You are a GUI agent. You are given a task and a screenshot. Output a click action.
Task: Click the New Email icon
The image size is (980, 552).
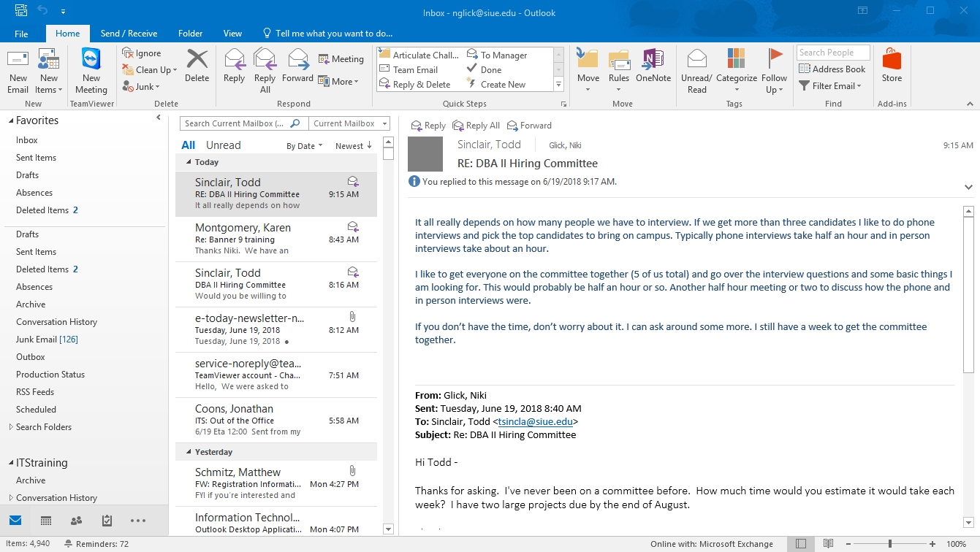pos(18,72)
